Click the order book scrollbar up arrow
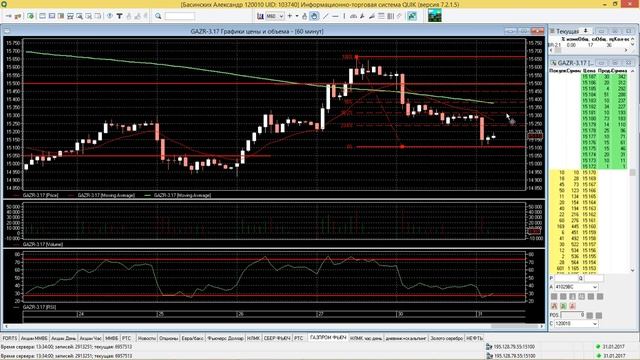Viewport: 640px width, 360px height. [x=633, y=71]
